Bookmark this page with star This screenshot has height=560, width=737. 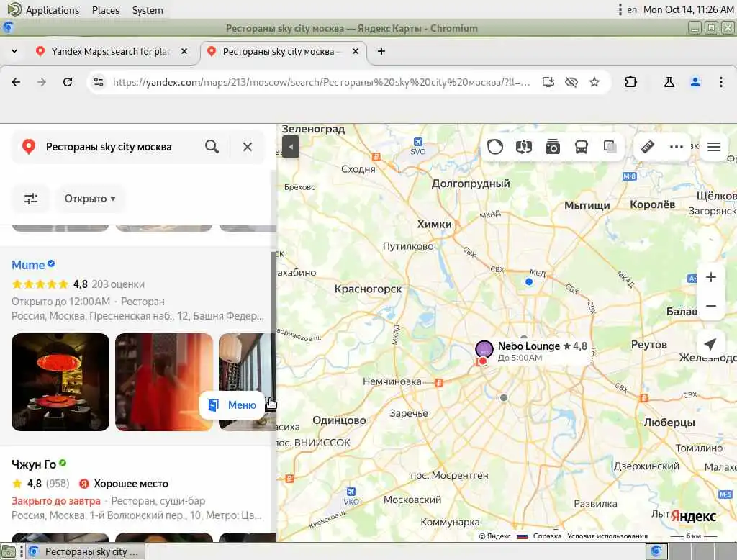point(594,82)
